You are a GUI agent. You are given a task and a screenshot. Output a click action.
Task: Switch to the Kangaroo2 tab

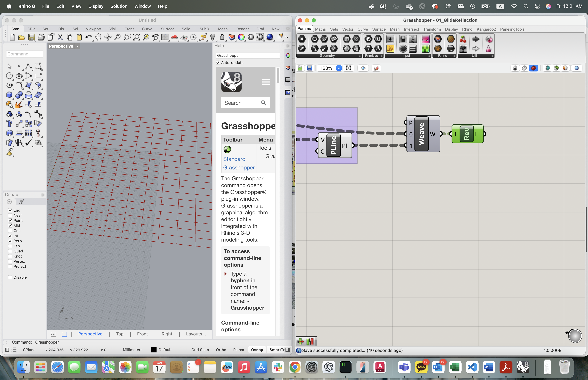tap(486, 29)
